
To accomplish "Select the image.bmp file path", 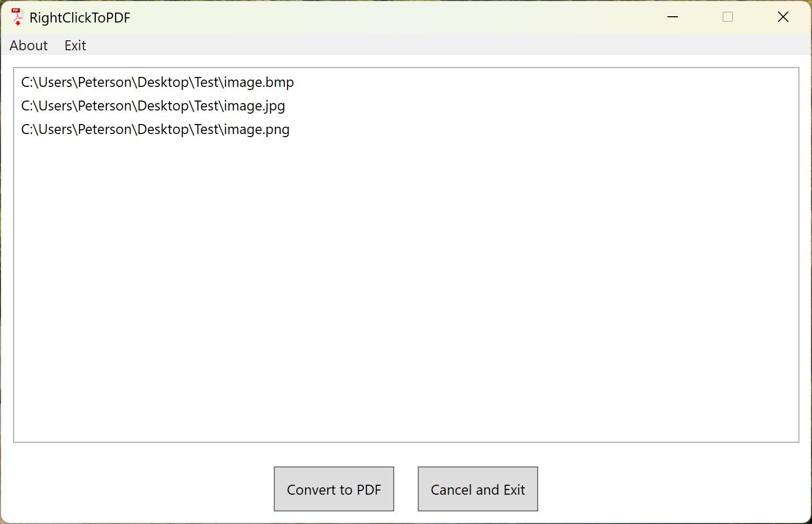I will tap(158, 82).
